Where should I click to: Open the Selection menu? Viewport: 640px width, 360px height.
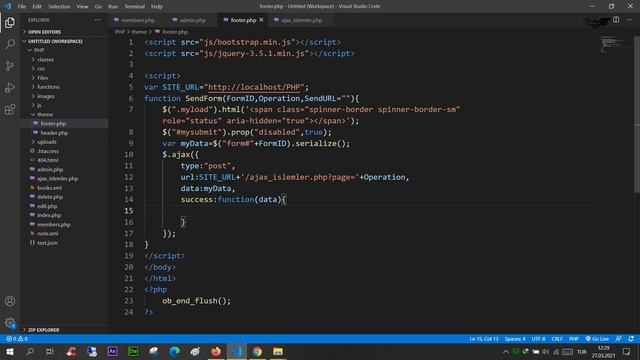[59, 7]
